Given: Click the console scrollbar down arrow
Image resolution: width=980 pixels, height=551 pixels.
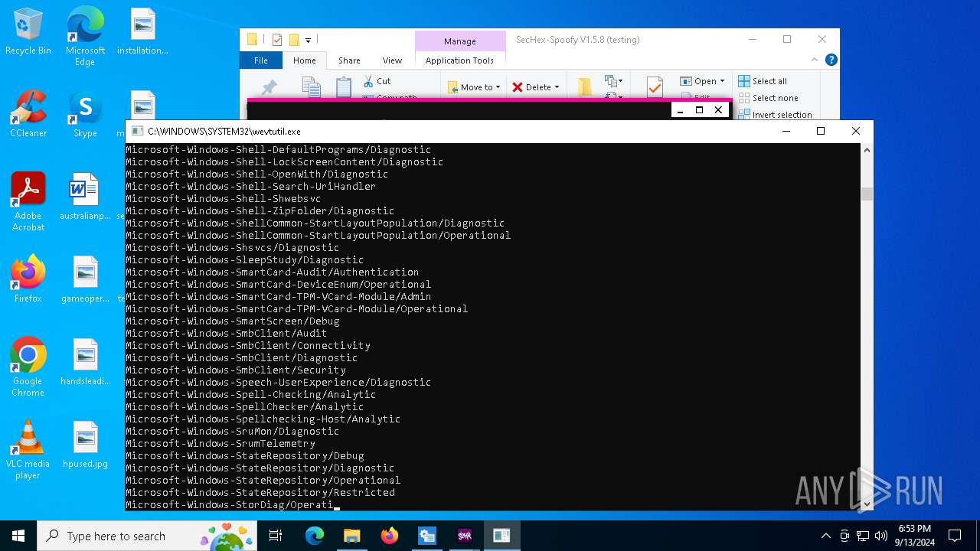Looking at the screenshot, I should [x=867, y=504].
